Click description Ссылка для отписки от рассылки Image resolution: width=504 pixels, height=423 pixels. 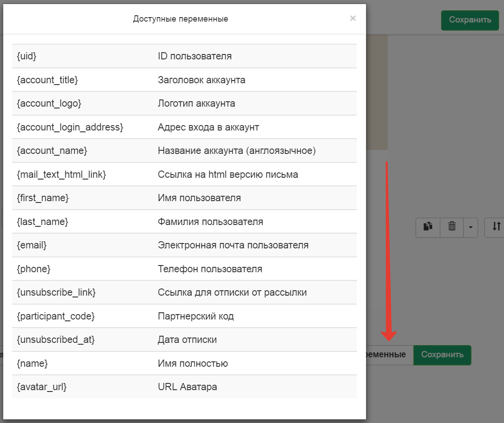232,292
